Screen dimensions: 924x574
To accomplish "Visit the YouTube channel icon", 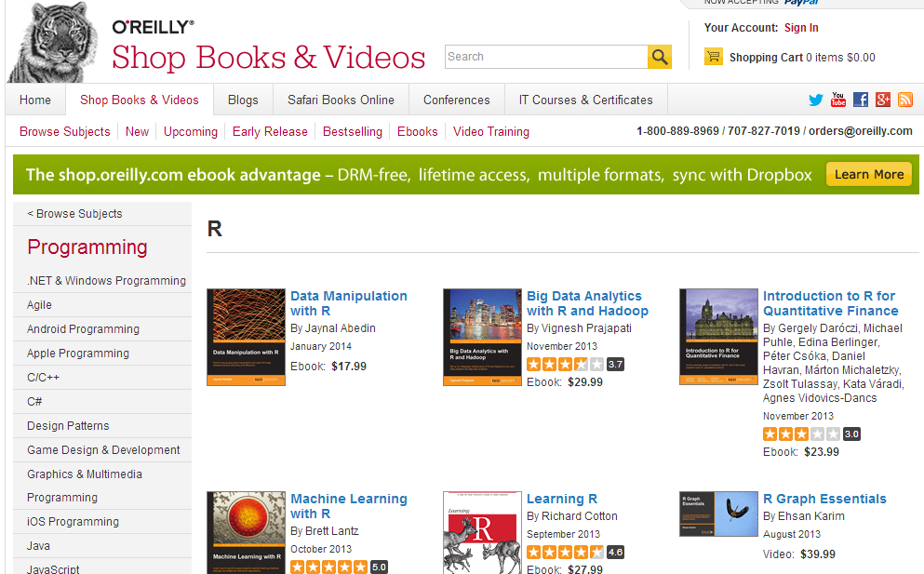I will pyautogui.click(x=838, y=100).
